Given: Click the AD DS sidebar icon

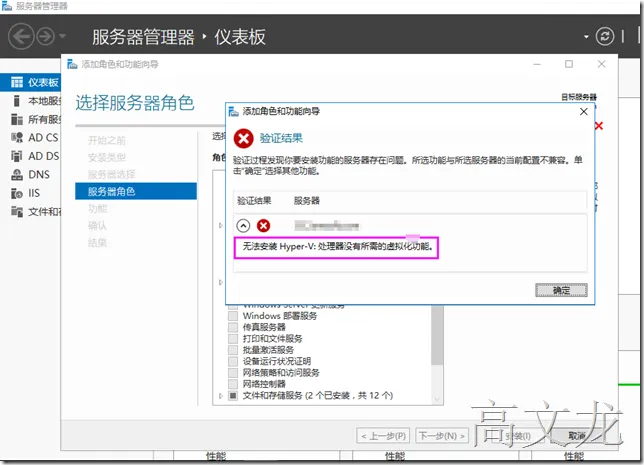Looking at the screenshot, I should (17, 156).
